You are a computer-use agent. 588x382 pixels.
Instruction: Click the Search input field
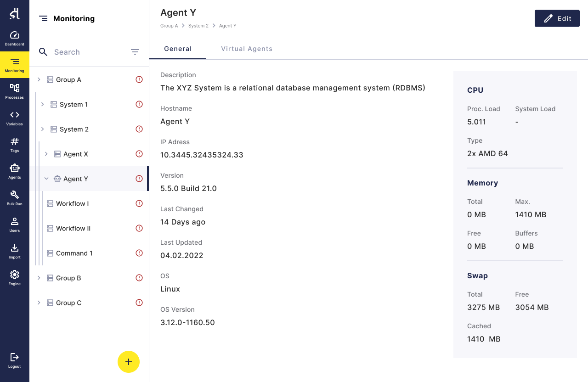[x=88, y=52]
